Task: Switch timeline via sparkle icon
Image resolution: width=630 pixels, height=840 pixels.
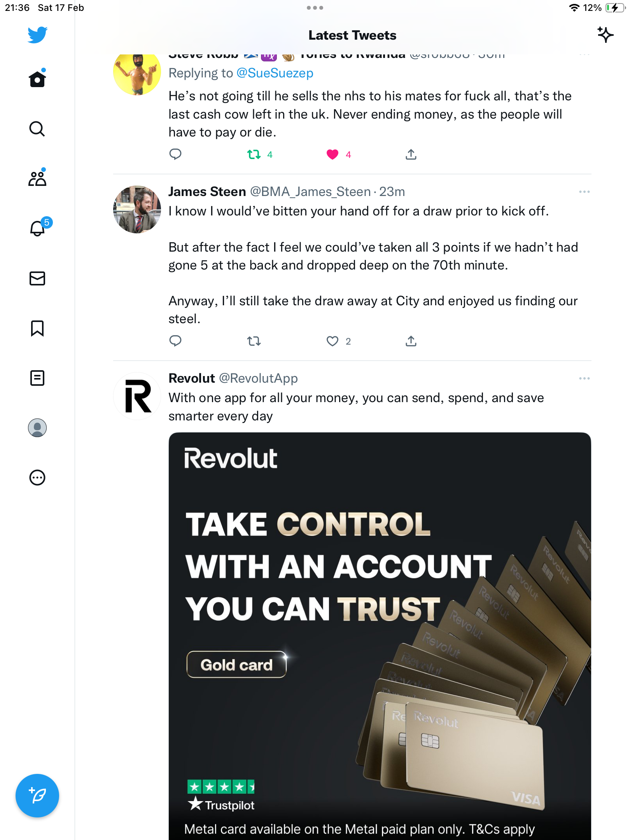Action: pyautogui.click(x=605, y=35)
